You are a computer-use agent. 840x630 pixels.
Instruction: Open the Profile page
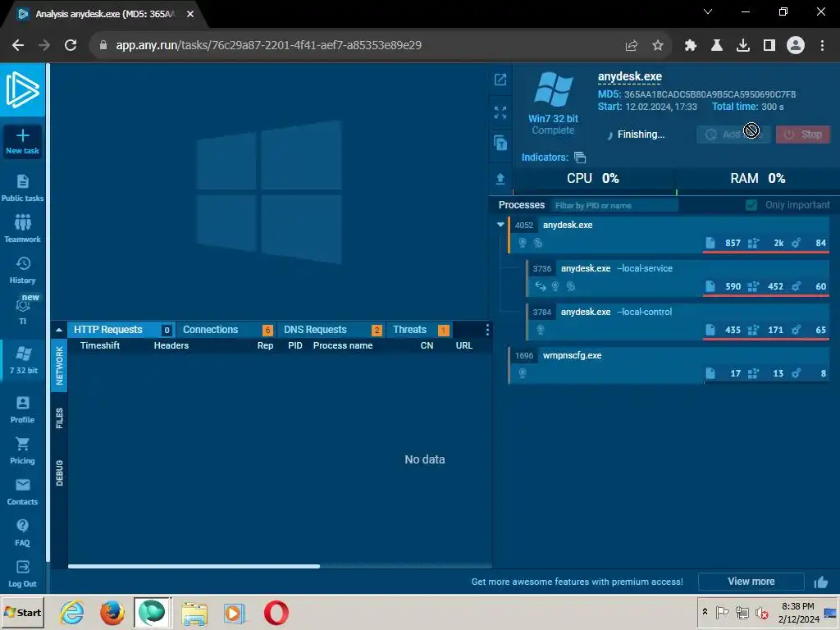point(22,410)
